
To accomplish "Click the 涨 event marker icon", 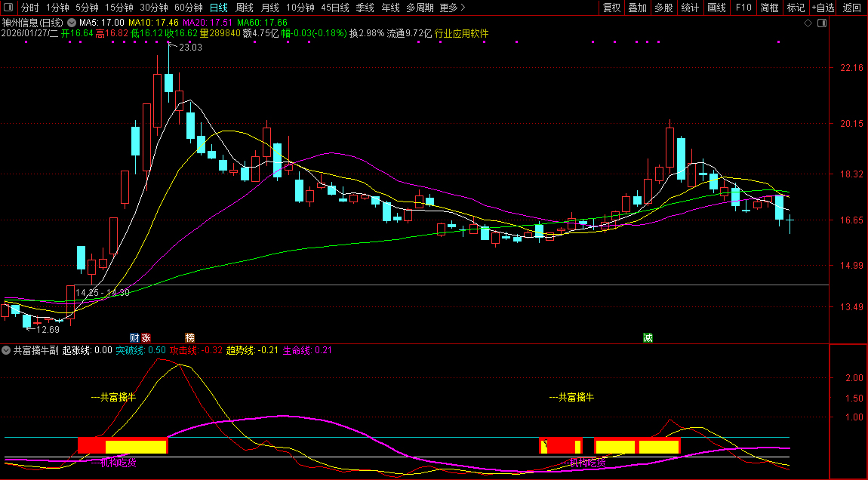I will click(146, 337).
